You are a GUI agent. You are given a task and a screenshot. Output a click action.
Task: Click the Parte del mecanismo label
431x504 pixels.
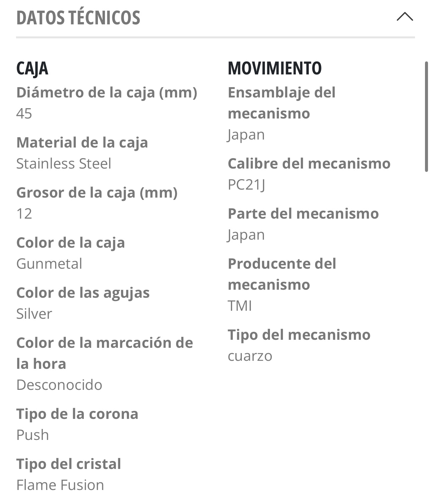coord(303,214)
